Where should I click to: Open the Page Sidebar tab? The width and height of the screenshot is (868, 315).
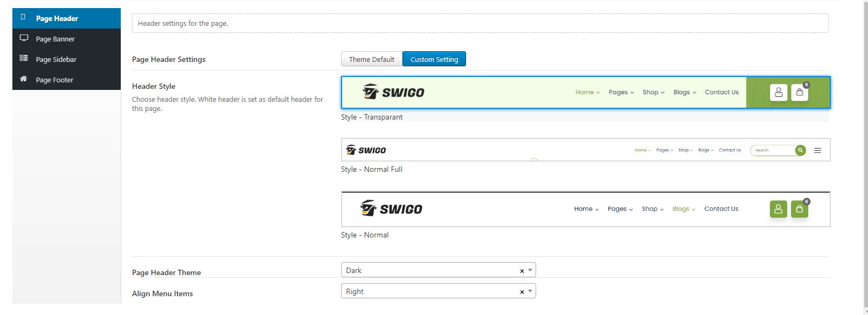(56, 59)
